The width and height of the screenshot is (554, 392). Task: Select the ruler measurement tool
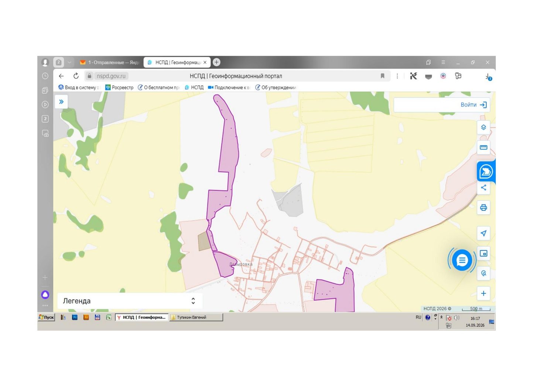pos(483,147)
